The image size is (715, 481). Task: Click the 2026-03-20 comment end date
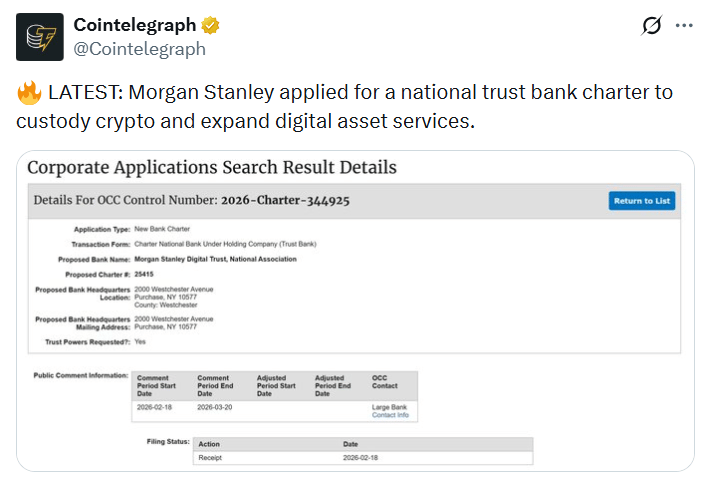[217, 407]
